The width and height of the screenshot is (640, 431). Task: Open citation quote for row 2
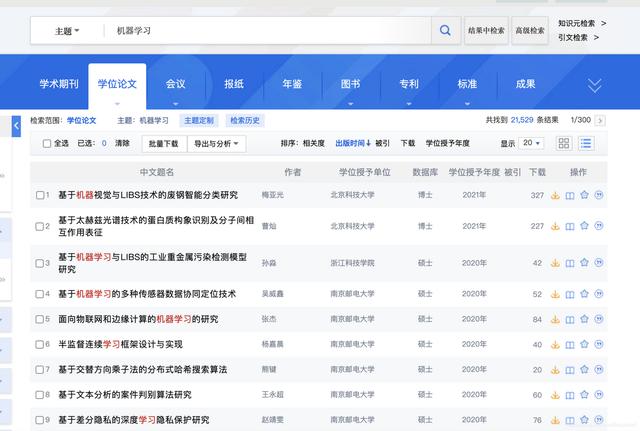(599, 226)
